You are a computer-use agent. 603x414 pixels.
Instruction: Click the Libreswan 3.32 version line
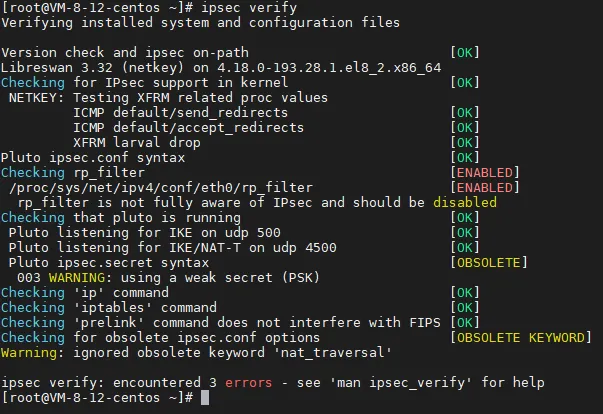tap(220, 67)
